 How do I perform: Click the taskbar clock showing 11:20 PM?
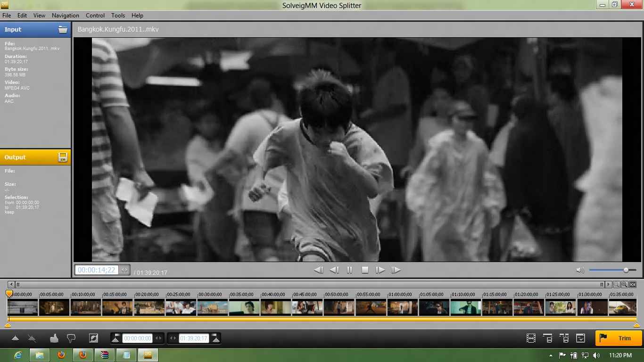[620, 355]
